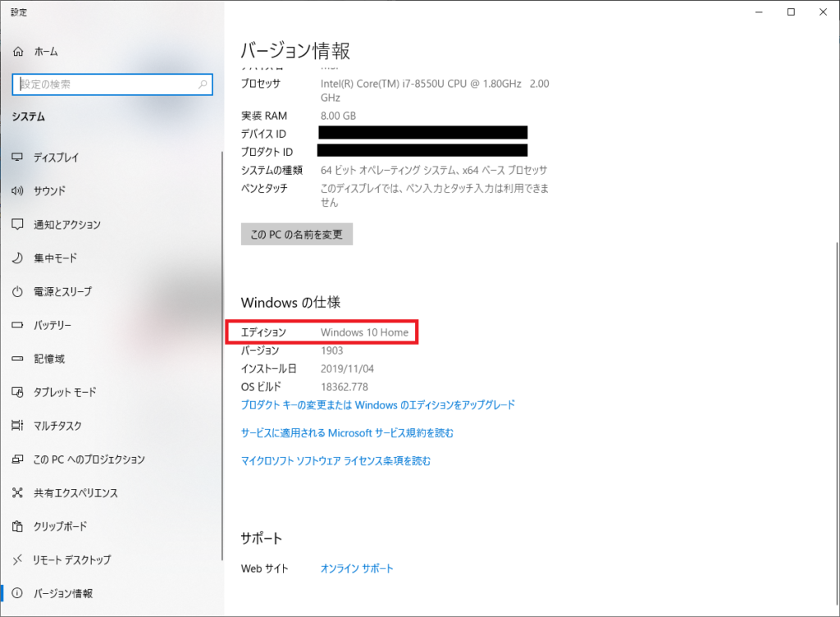Close the Settings window
The image size is (840, 617).
point(824,11)
